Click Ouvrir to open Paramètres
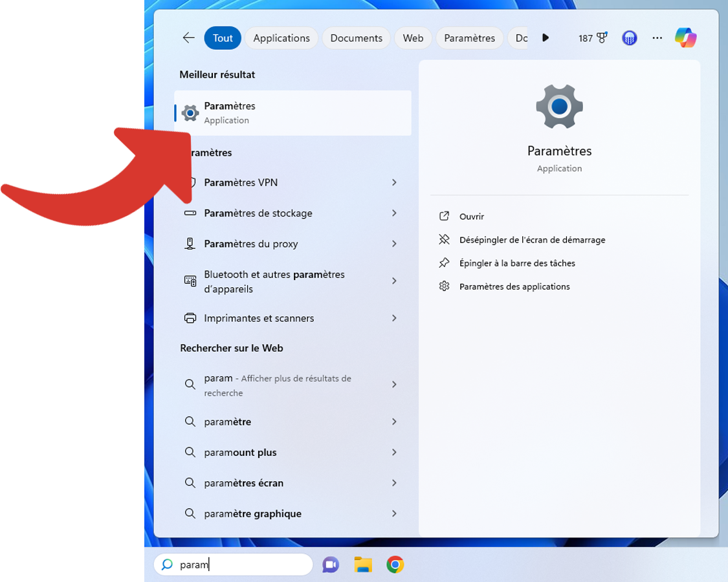728x582 pixels. (472, 216)
